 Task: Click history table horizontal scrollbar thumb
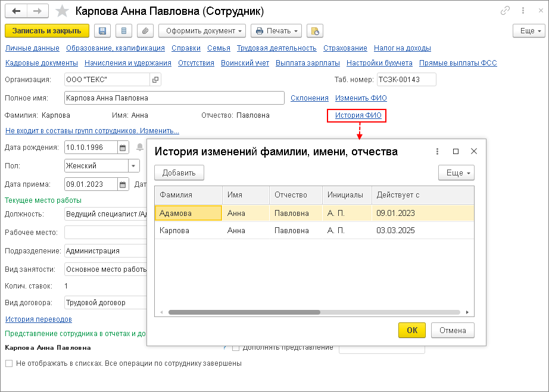point(244,312)
